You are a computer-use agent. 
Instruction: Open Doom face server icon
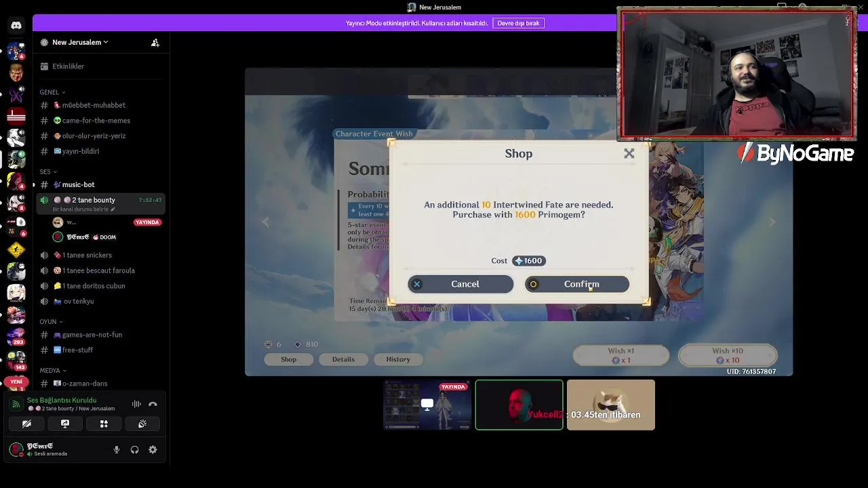tap(16, 72)
